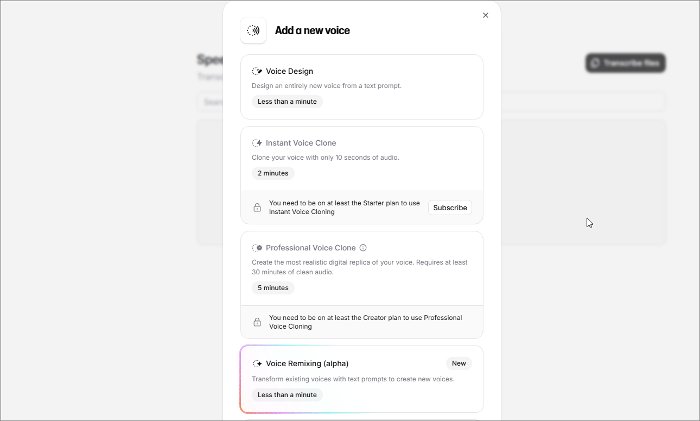The width and height of the screenshot is (700, 421).
Task: Click Less than a minute tag under Voice Design
Action: (287, 101)
